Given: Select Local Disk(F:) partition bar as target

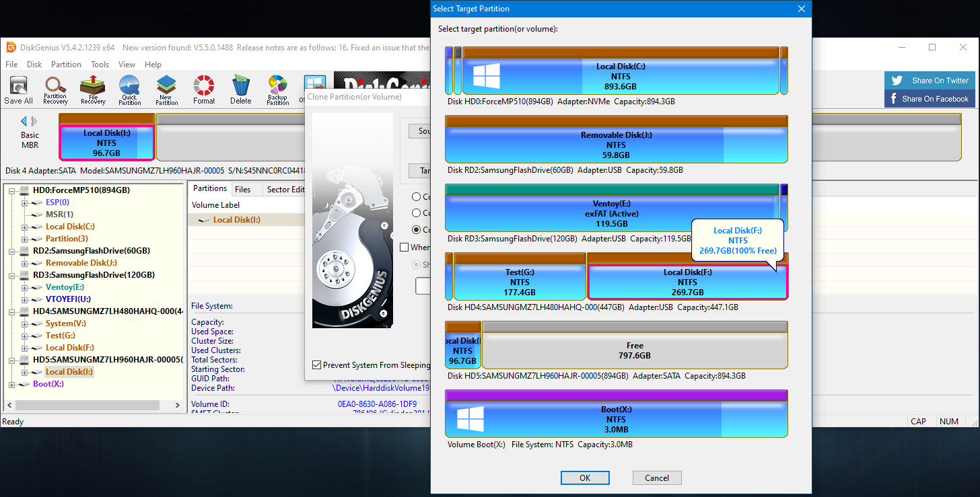Looking at the screenshot, I should tap(687, 276).
